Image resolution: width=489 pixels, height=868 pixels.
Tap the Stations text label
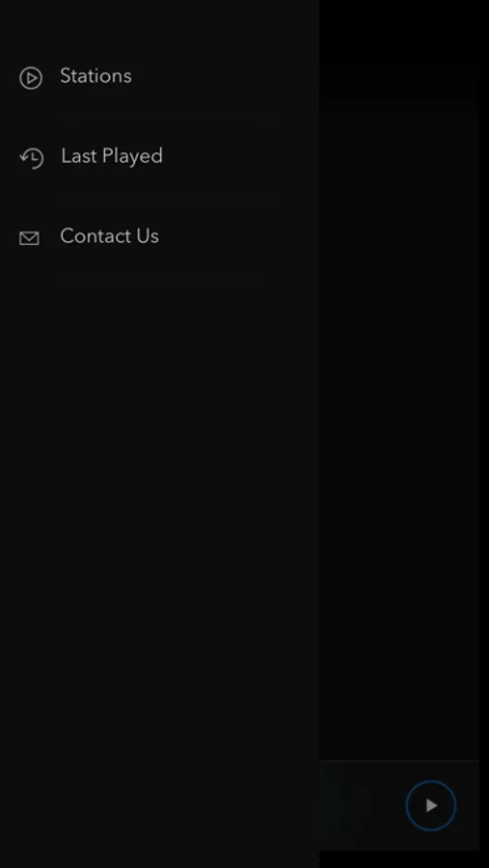click(95, 76)
